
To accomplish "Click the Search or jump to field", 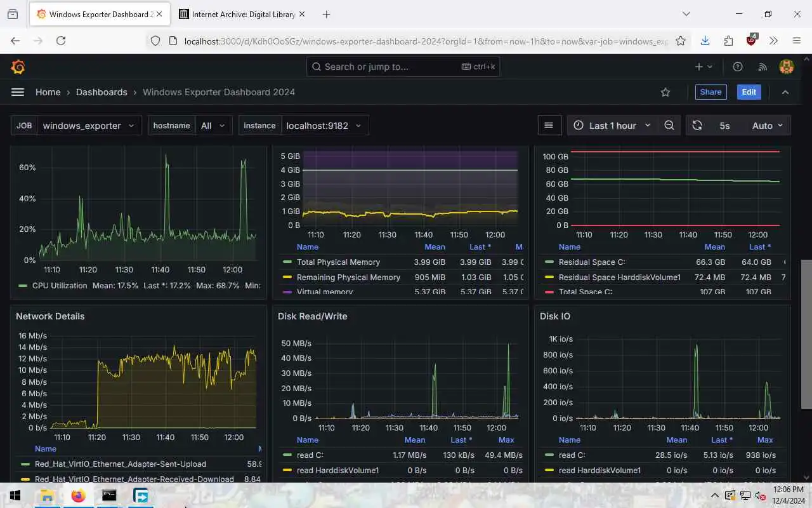I will point(403,67).
